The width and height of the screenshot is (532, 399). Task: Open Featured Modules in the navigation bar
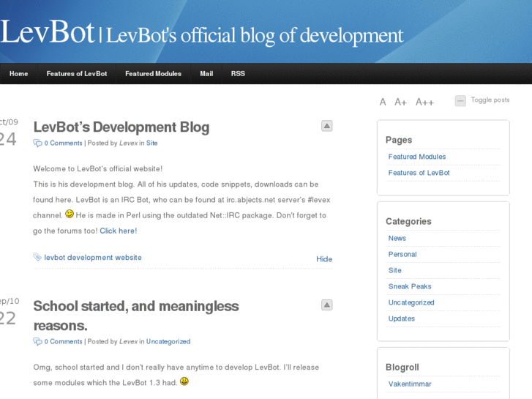(x=154, y=74)
